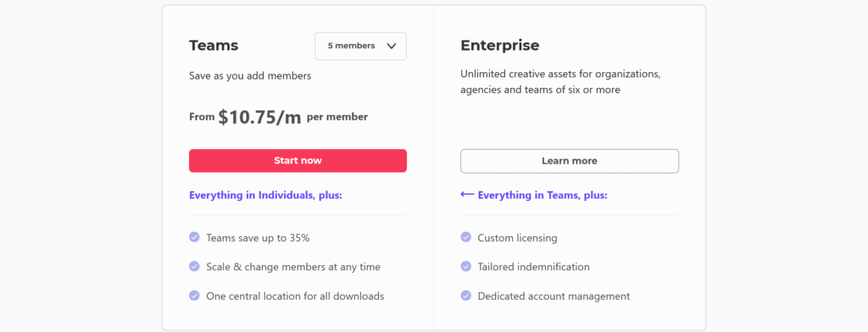This screenshot has height=332, width=868.
Task: Click the $10.75/m price text
Action: tap(259, 118)
